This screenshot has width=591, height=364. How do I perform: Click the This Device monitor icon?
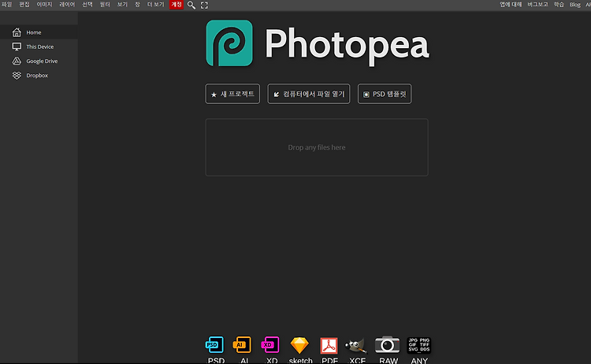pyautogui.click(x=17, y=46)
